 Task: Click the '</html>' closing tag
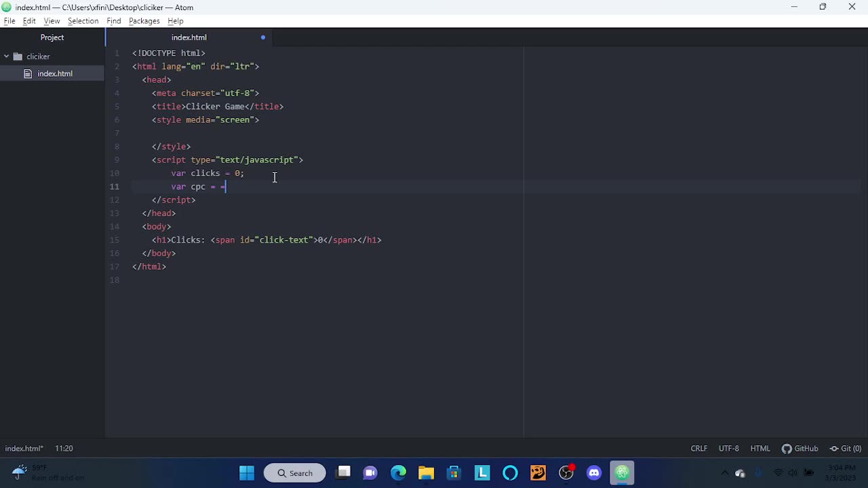pos(149,267)
